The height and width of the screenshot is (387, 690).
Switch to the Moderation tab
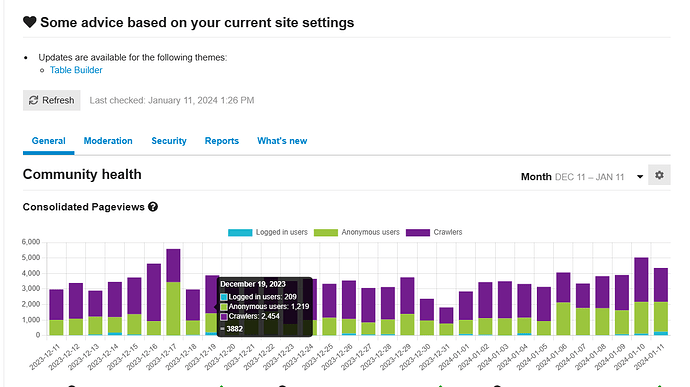(x=108, y=141)
